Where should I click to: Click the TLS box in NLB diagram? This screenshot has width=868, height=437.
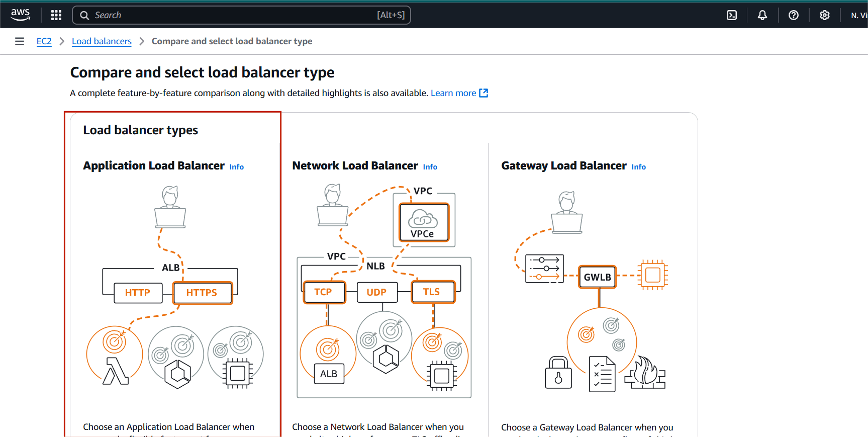click(x=433, y=292)
